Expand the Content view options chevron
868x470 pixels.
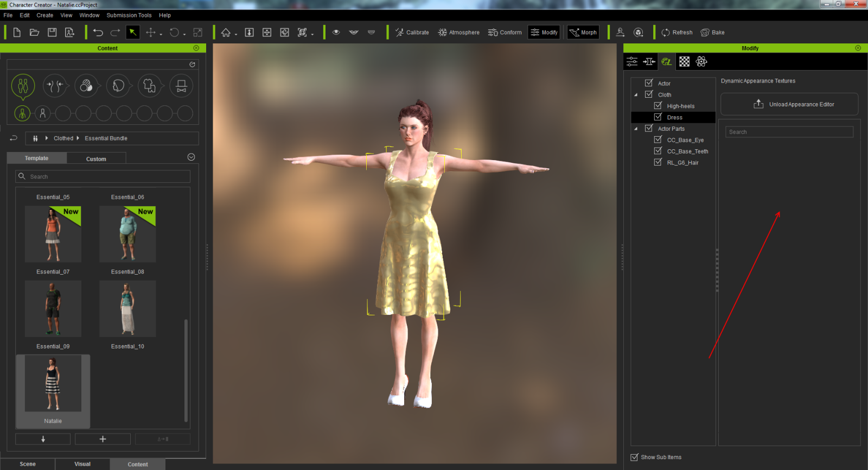(191, 157)
